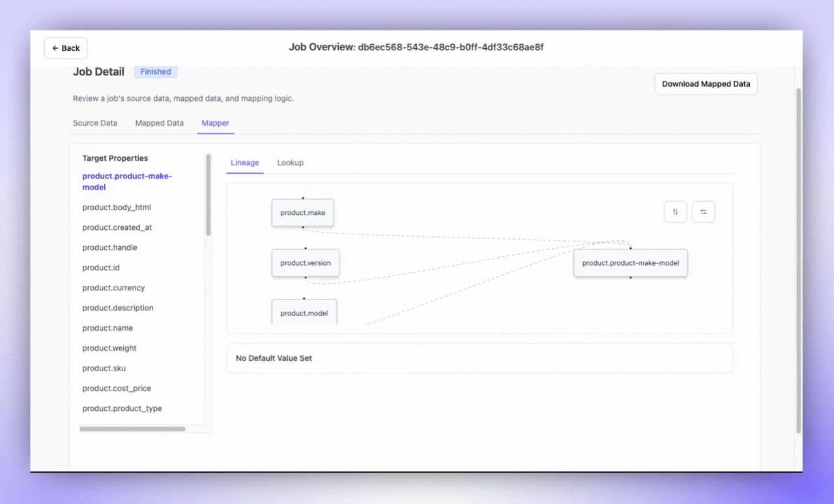Switch to the Mapped Data tab

159,123
